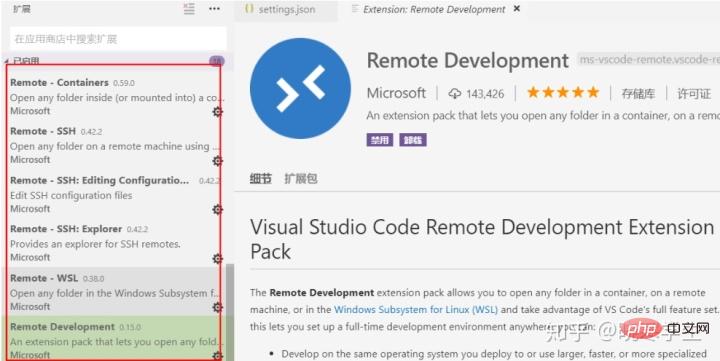Click the extensions list scrollbar
Image resolution: width=720 pixels, height=361 pixels.
(230, 312)
